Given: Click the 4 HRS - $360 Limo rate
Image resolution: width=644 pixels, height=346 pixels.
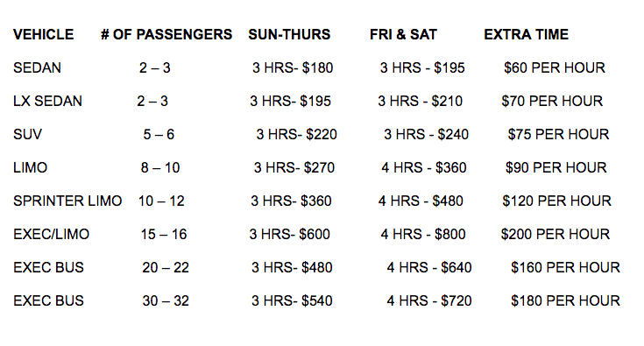Looking at the screenshot, I should point(424,167).
